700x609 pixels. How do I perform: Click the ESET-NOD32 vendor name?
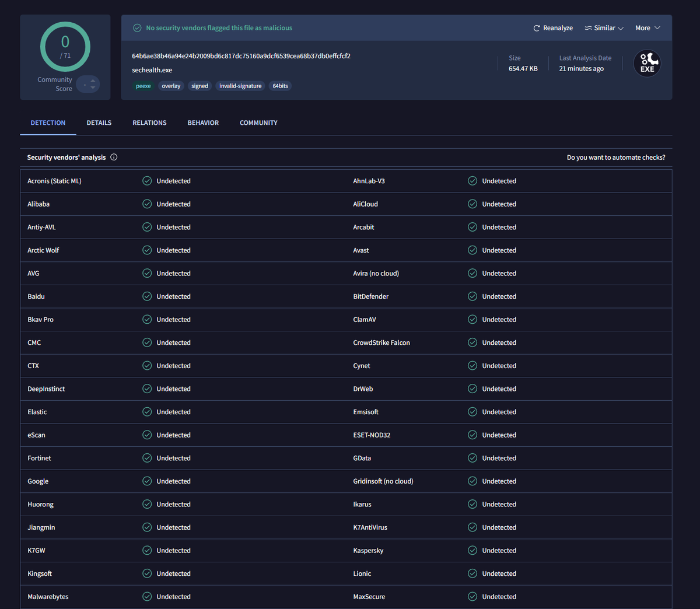point(372,435)
